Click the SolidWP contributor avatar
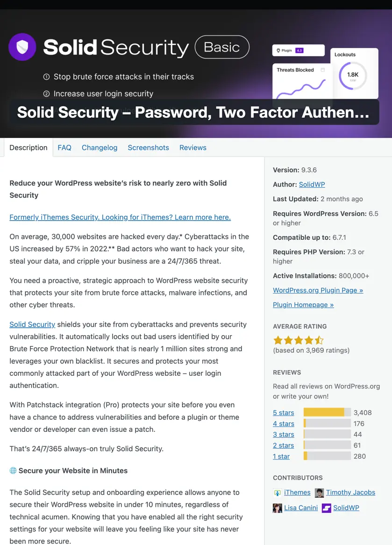Image resolution: width=392 pixels, height=545 pixels. [325, 508]
